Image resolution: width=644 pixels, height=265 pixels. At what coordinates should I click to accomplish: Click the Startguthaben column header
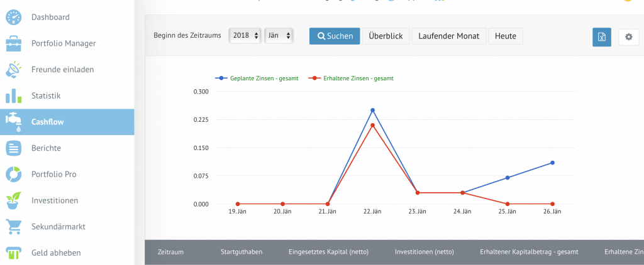tap(241, 252)
